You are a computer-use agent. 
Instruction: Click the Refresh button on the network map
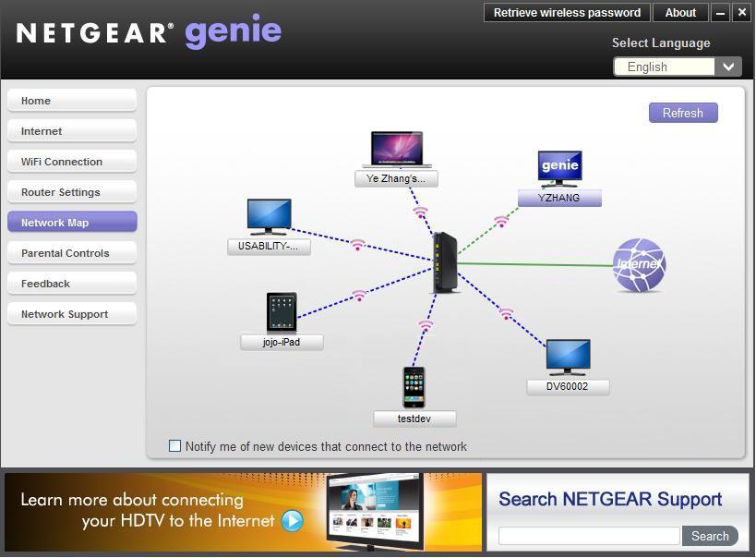coord(683,112)
